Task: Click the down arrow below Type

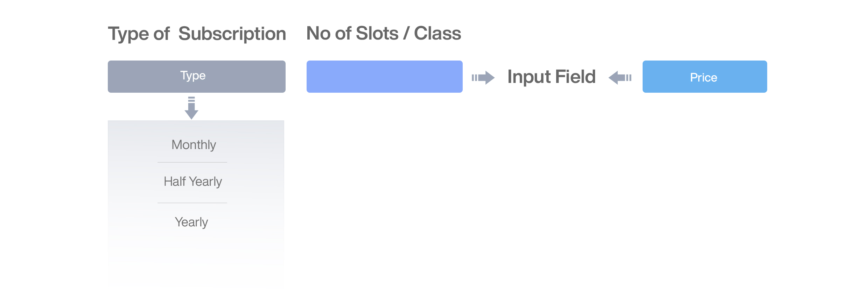Action: (191, 108)
